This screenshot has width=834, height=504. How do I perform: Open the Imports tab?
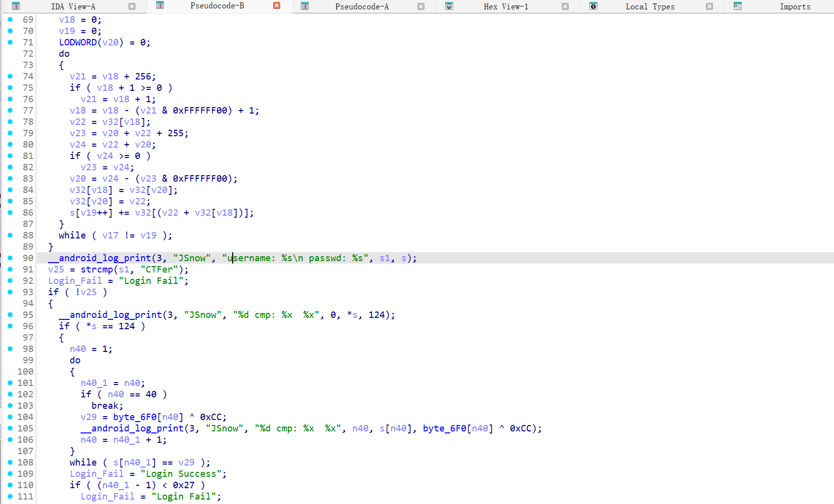pos(794,6)
